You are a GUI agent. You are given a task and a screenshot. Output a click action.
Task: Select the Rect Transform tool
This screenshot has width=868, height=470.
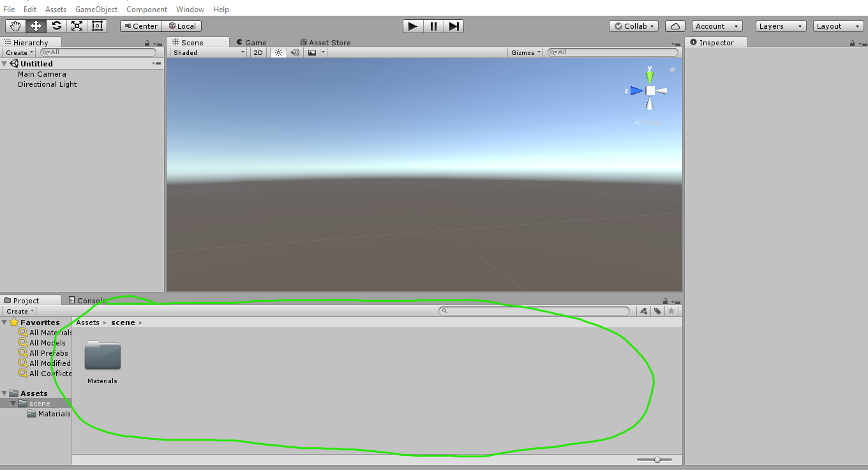pyautogui.click(x=98, y=26)
